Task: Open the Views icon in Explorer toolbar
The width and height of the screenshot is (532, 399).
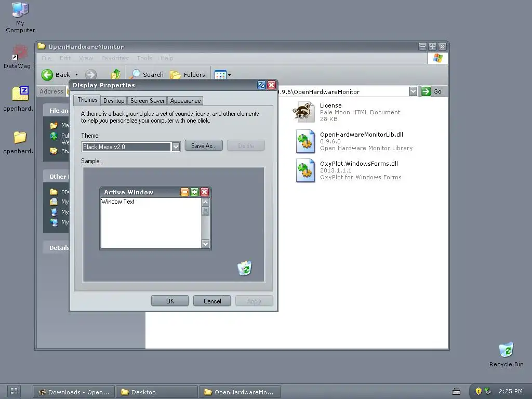Action: click(x=220, y=75)
